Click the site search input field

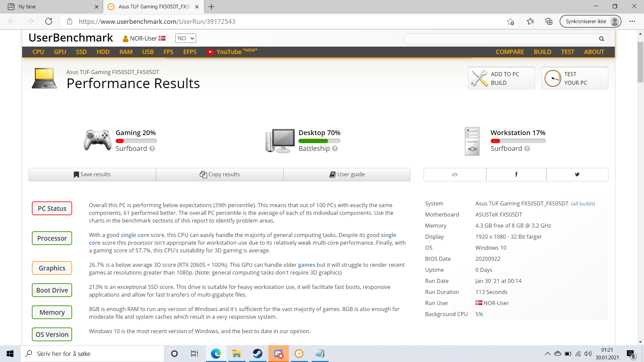tap(500, 39)
